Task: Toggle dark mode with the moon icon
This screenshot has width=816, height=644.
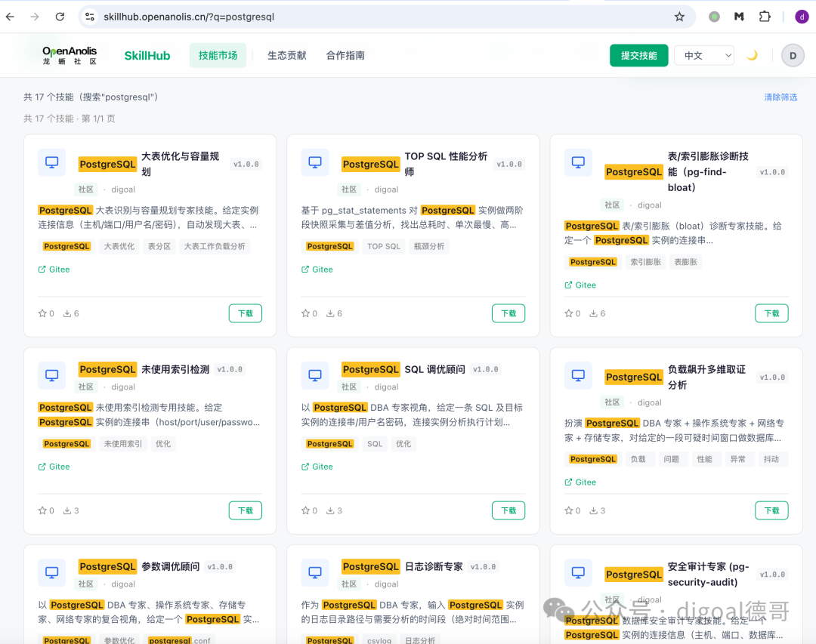Action: click(752, 55)
